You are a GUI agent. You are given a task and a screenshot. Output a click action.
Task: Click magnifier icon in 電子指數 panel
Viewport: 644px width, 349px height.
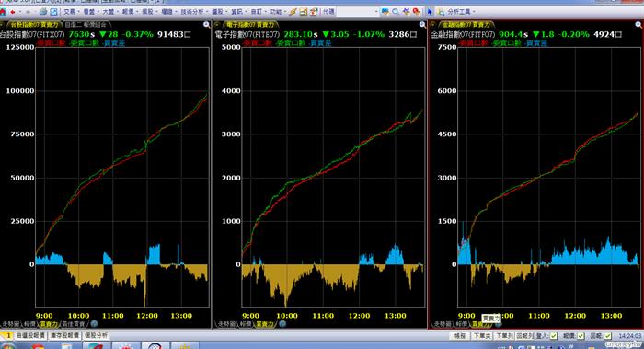point(422,25)
